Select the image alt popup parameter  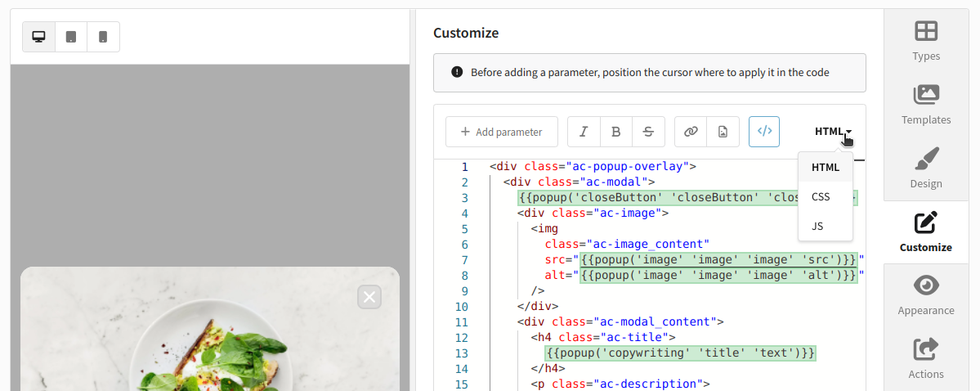point(718,276)
